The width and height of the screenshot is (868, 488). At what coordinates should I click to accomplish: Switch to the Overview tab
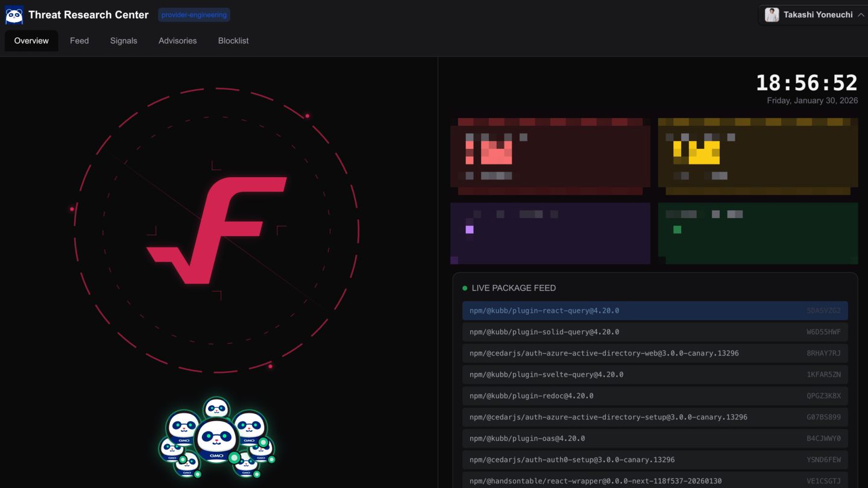(x=31, y=41)
